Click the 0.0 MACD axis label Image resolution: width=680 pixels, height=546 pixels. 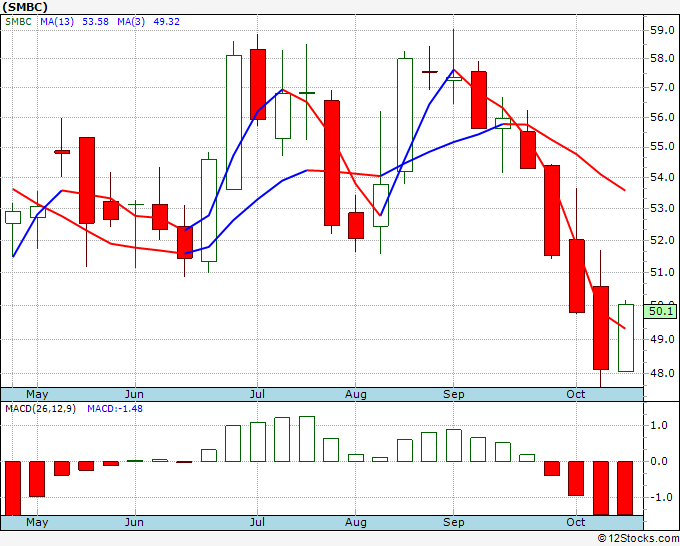tap(659, 461)
